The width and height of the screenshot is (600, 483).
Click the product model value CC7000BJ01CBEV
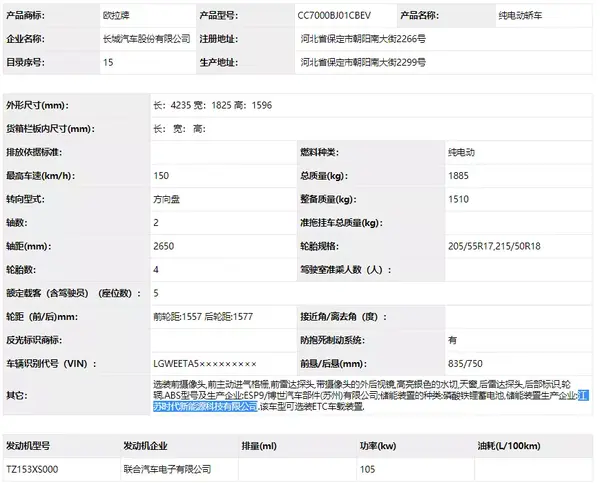(334, 15)
